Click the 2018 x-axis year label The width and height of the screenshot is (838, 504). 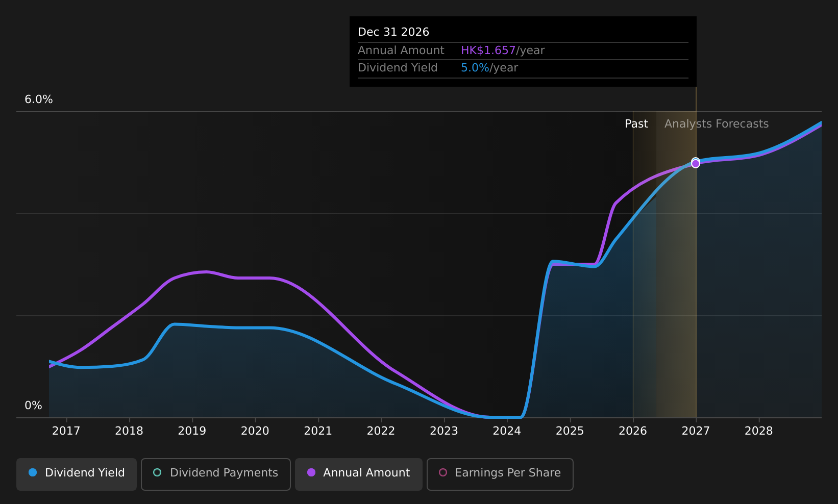pyautogui.click(x=129, y=431)
